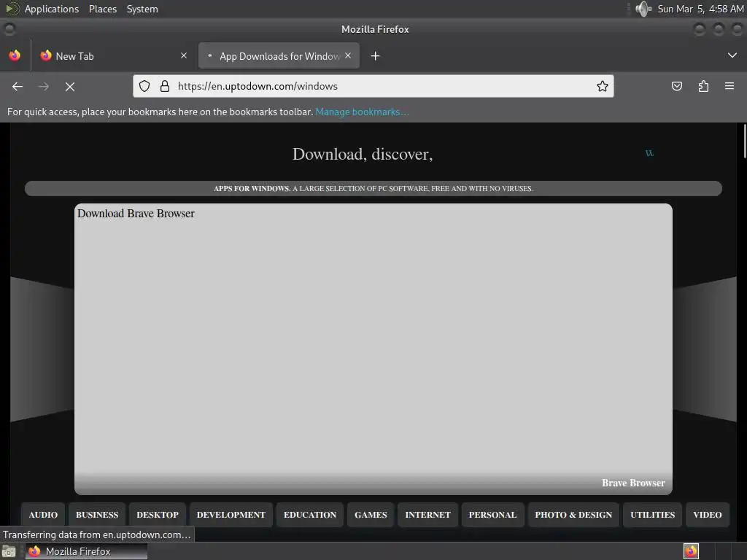747x560 pixels.
Task: Save the page to Pocket
Action: (676, 86)
